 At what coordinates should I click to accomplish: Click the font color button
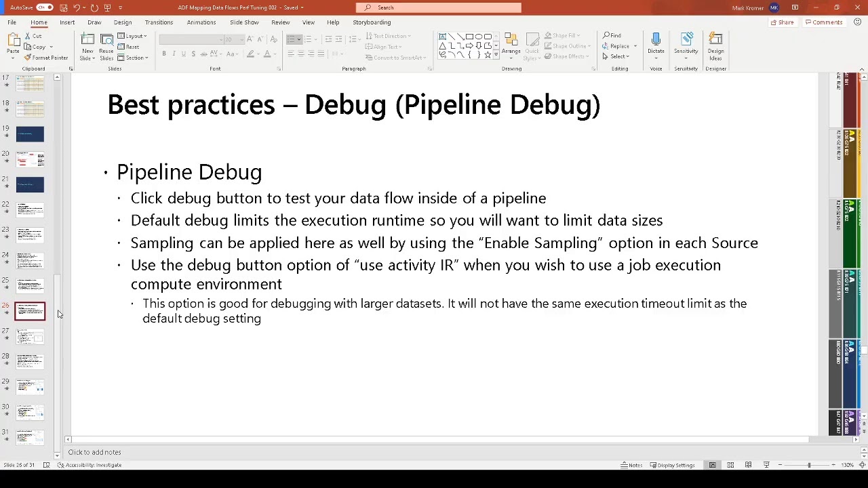pyautogui.click(x=267, y=54)
